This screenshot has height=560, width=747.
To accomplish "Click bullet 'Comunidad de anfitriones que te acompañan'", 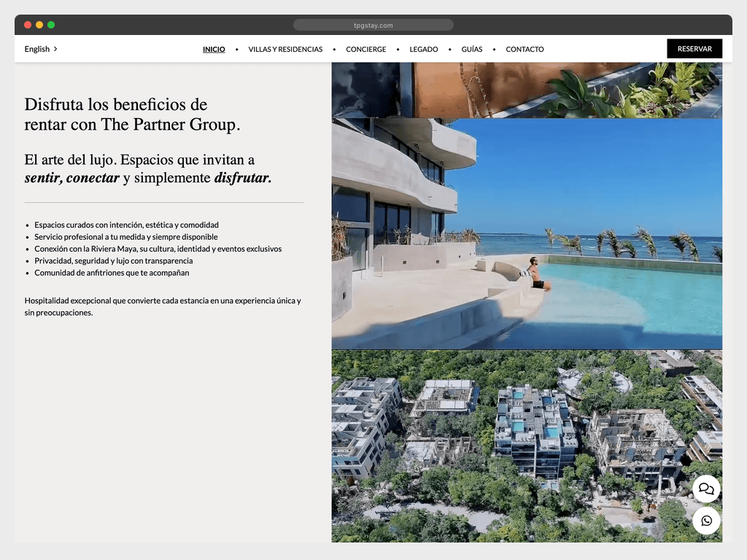I will click(112, 273).
